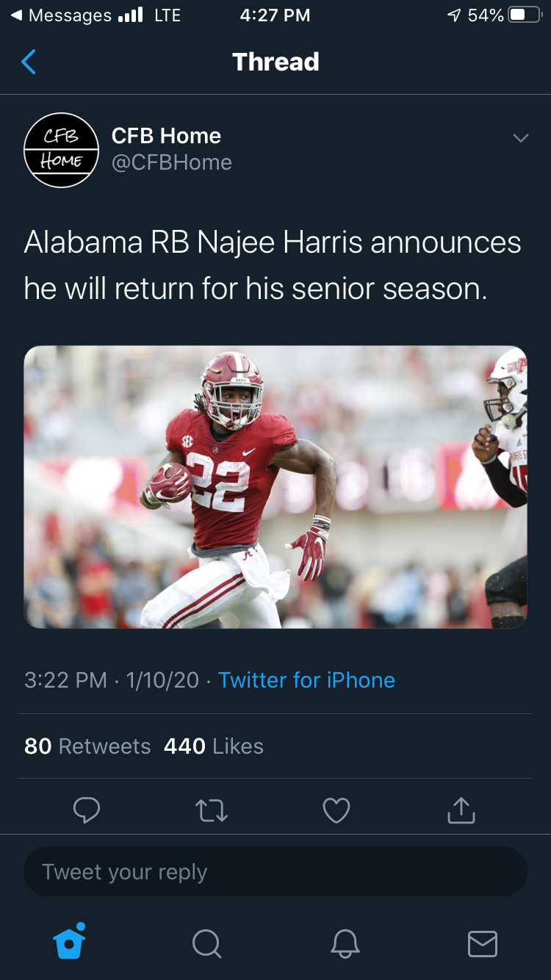Open the reply composer via speech bubble icon
This screenshot has width=551, height=980.
[x=87, y=810]
